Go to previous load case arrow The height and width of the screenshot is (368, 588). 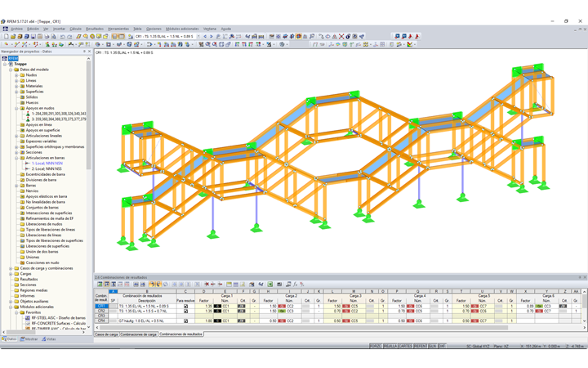tap(205, 37)
